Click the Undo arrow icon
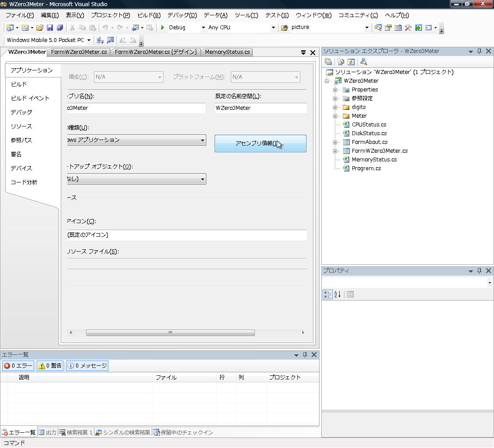The height and width of the screenshot is (448, 494). tap(105, 28)
